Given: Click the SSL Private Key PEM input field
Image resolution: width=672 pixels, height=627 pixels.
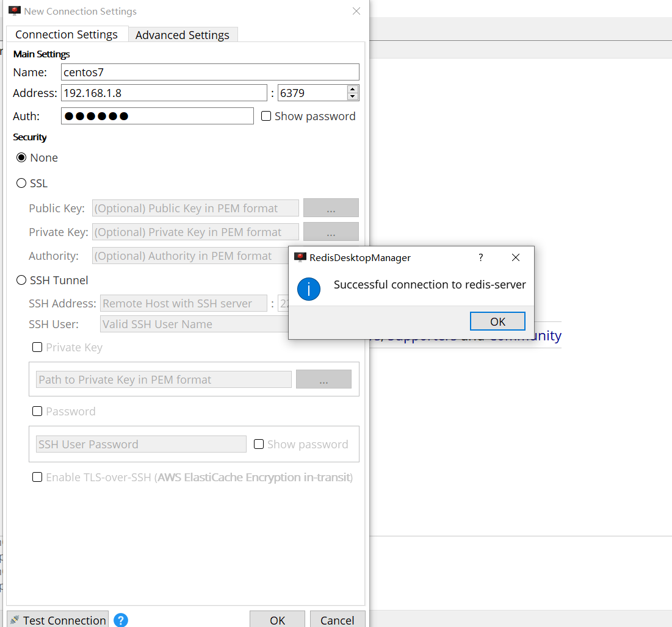Looking at the screenshot, I should (x=195, y=232).
